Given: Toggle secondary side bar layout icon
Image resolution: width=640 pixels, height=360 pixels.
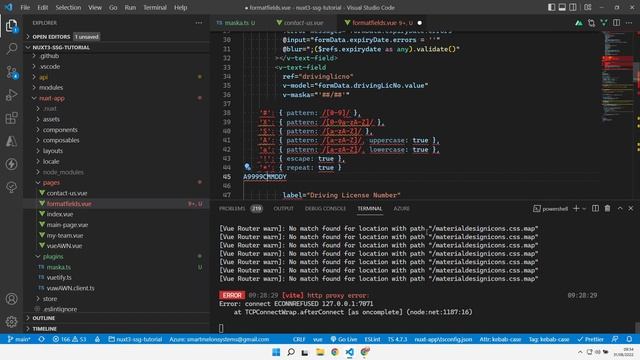Looking at the screenshot, I should 573,7.
